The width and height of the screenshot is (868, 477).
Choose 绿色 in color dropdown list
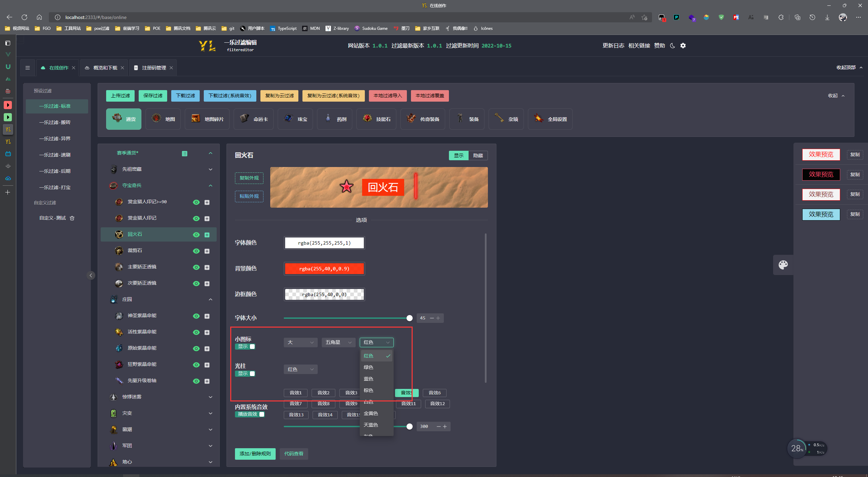(377, 367)
